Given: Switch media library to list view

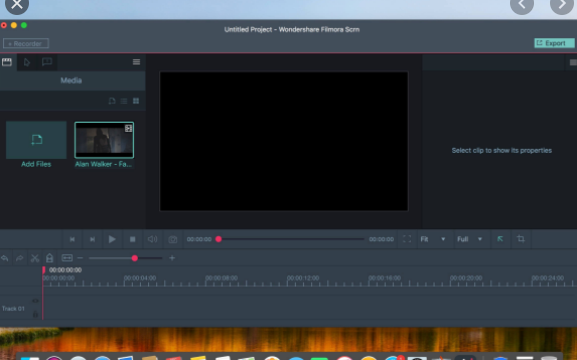Looking at the screenshot, I should click(124, 101).
